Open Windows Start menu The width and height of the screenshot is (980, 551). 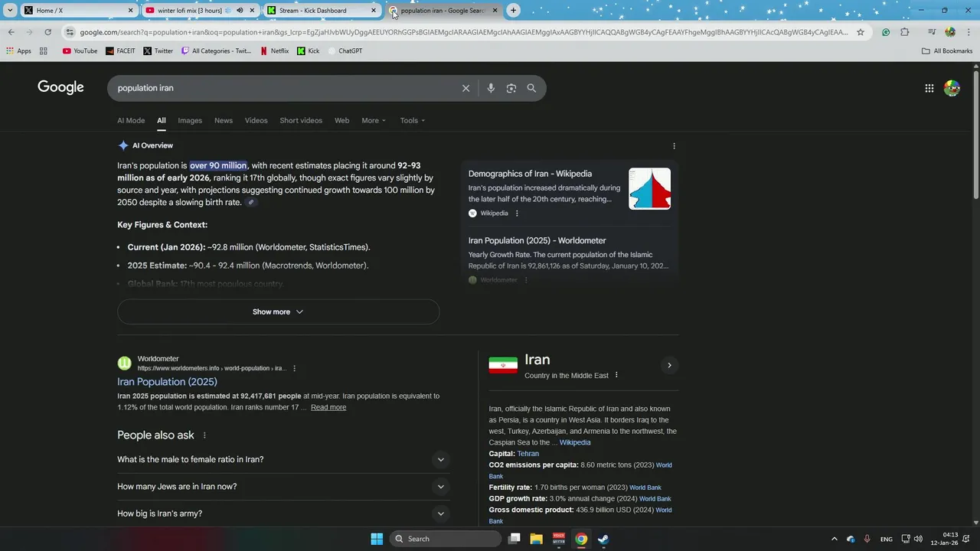point(377,539)
